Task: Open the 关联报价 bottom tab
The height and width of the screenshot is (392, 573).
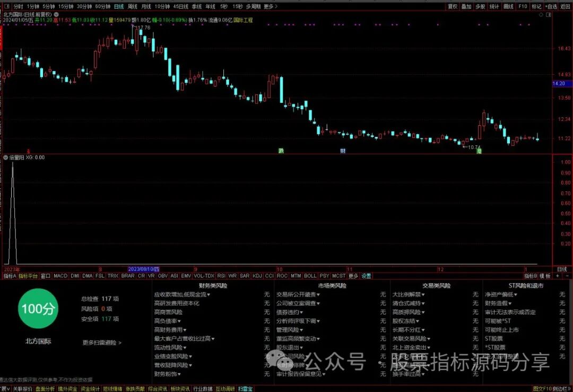Action: point(23,389)
